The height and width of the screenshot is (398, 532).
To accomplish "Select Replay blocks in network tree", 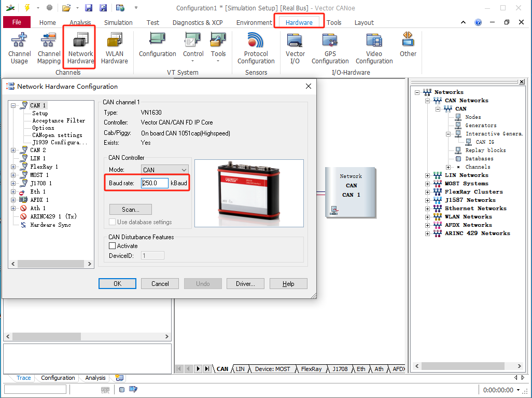I will (x=485, y=150).
